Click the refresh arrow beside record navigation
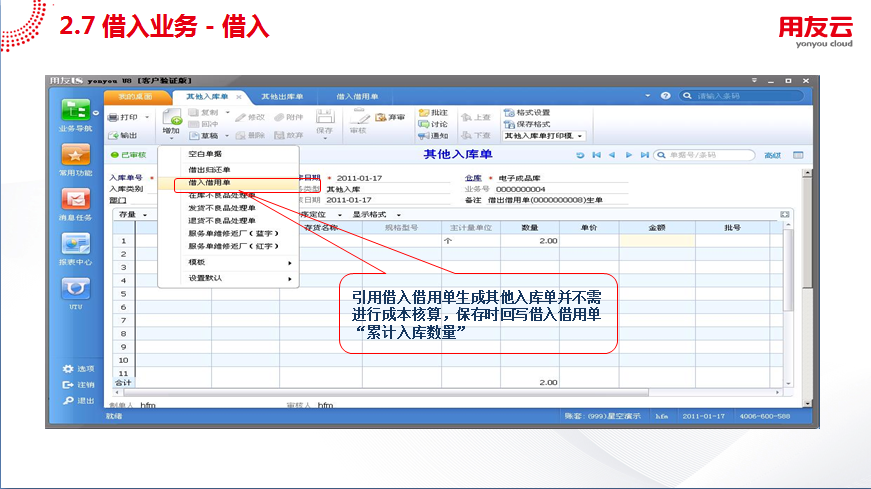 tap(580, 155)
